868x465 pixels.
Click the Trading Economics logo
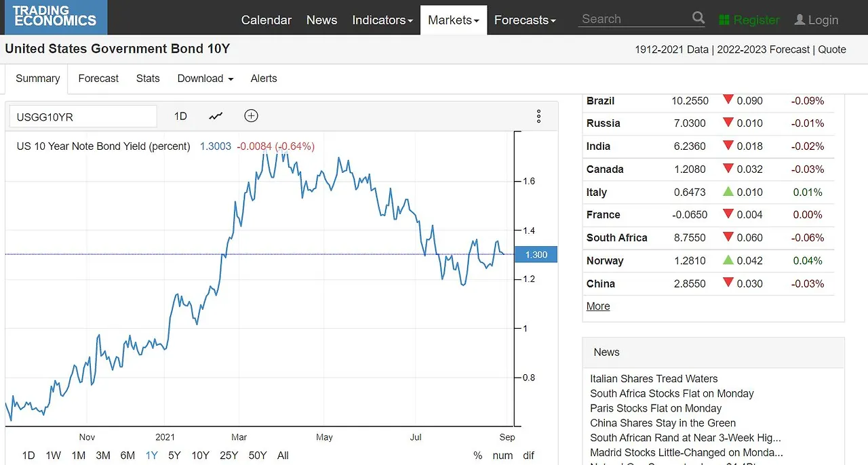(56, 17)
